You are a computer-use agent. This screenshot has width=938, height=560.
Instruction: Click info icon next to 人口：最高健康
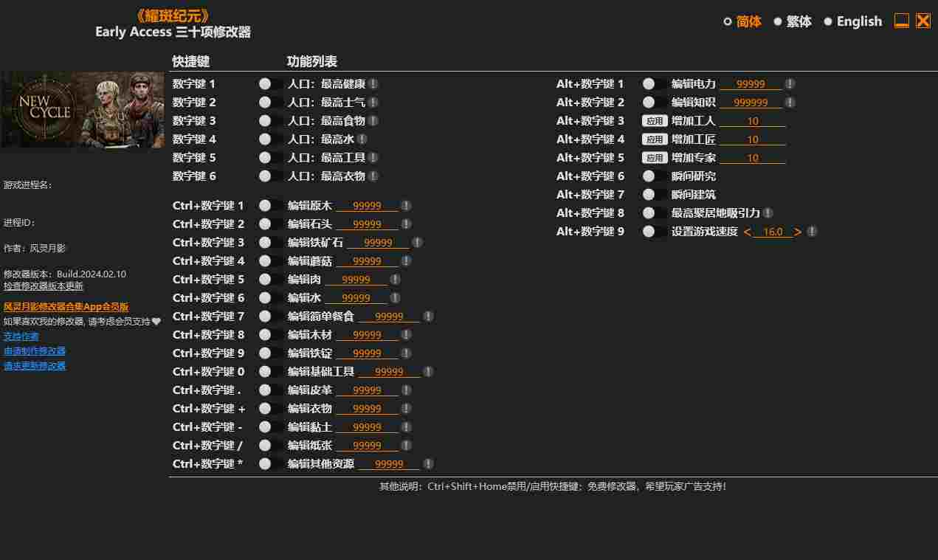373,84
